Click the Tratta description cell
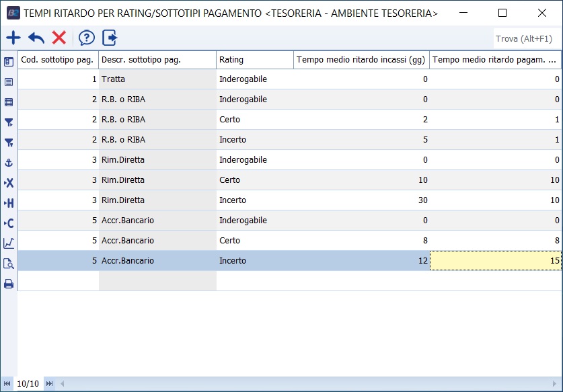 (157, 79)
